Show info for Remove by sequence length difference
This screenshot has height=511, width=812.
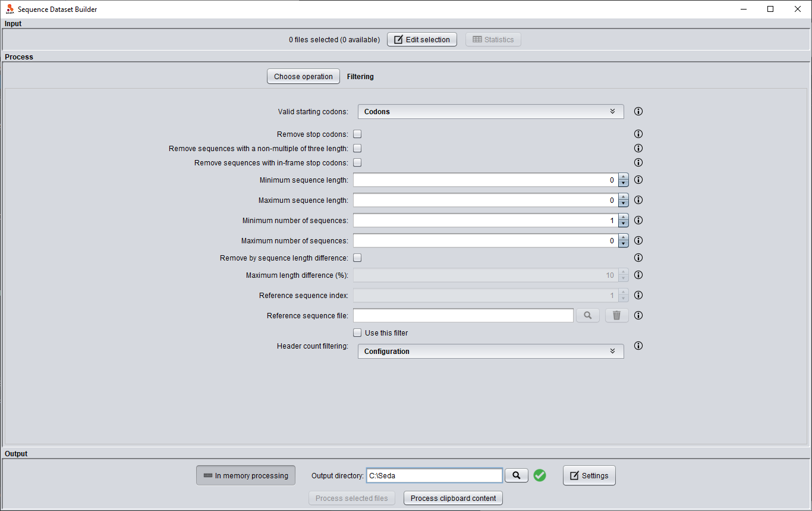(x=638, y=258)
